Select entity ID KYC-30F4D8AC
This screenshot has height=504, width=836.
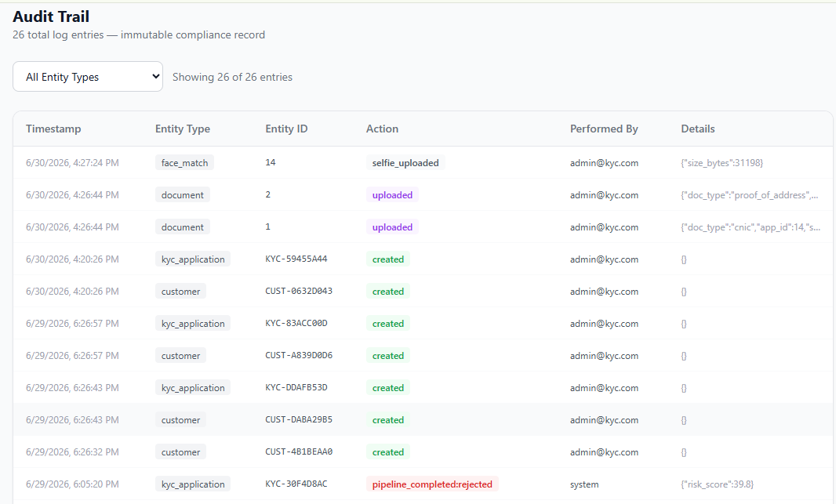(x=296, y=484)
